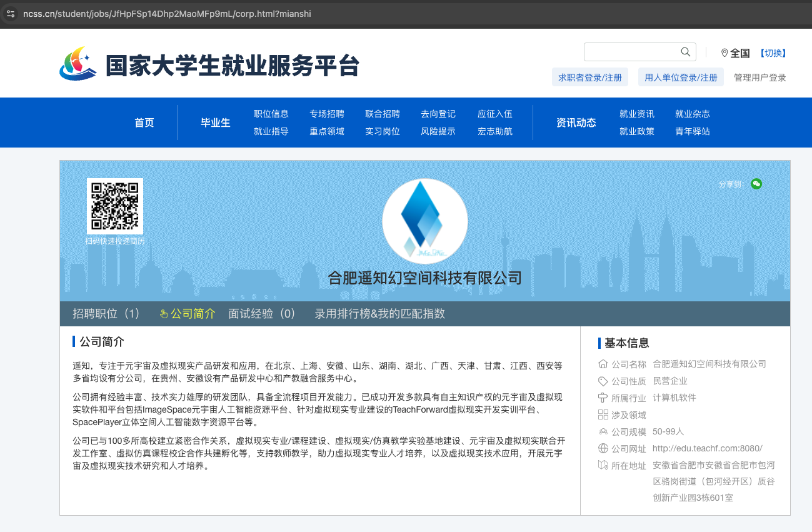812x532 pixels.
Task: Click the house icon beside 公司名称
Action: [603, 364]
